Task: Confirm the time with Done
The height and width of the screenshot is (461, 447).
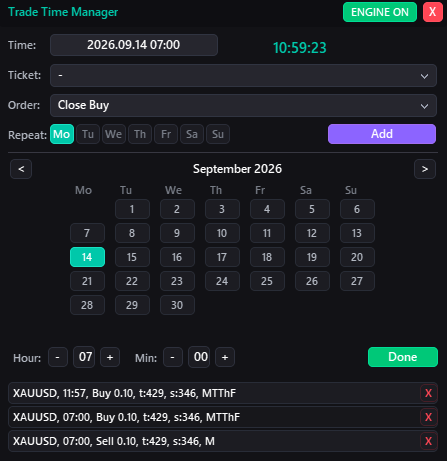Action: 403,357
